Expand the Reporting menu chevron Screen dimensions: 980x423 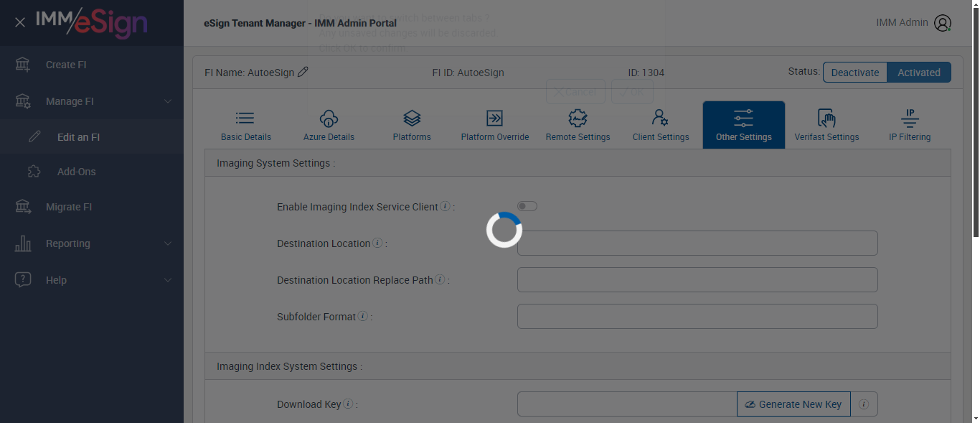tap(168, 243)
